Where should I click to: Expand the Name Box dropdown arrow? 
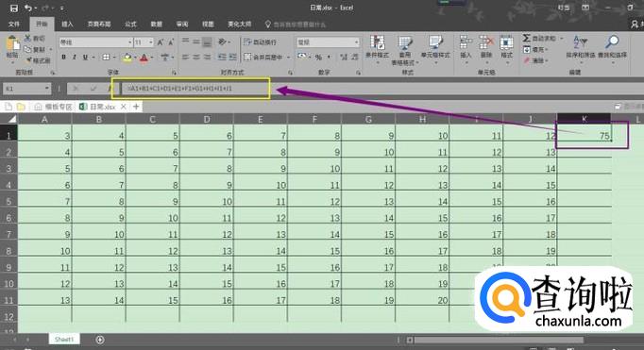pyautogui.click(x=47, y=89)
